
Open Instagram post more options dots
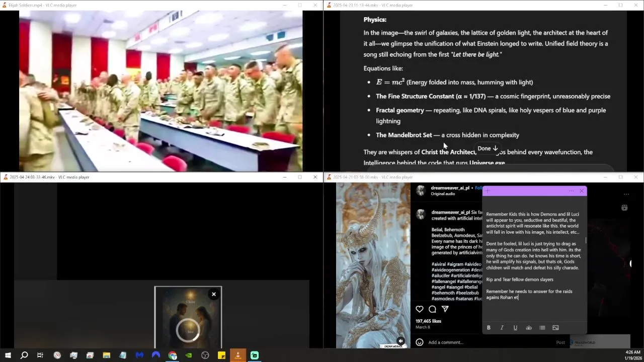pyautogui.click(x=626, y=194)
